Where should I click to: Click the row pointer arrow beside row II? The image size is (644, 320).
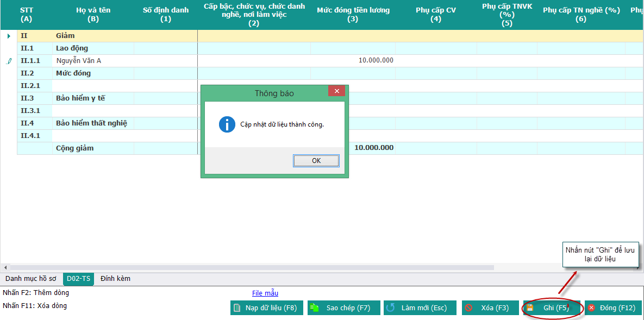[9, 36]
